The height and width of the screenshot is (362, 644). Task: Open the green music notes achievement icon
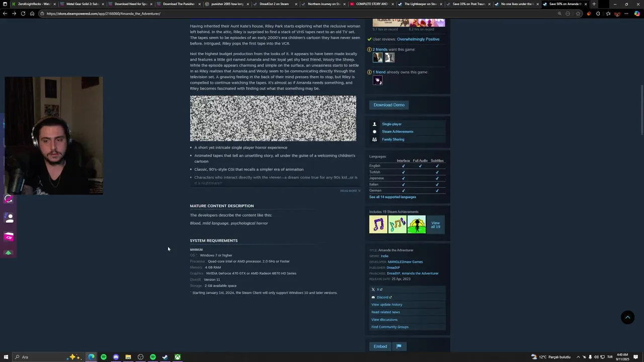point(397,224)
